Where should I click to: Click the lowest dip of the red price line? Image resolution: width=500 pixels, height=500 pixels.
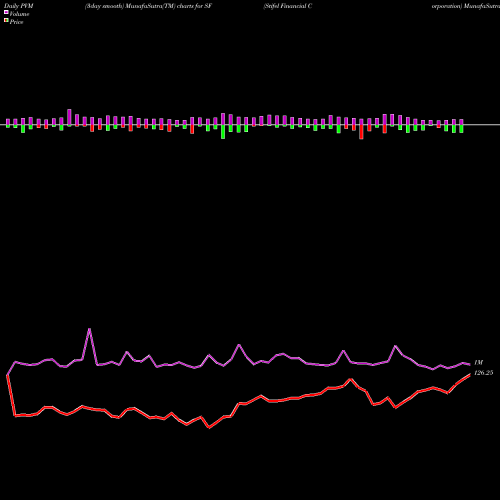pyautogui.click(x=209, y=427)
